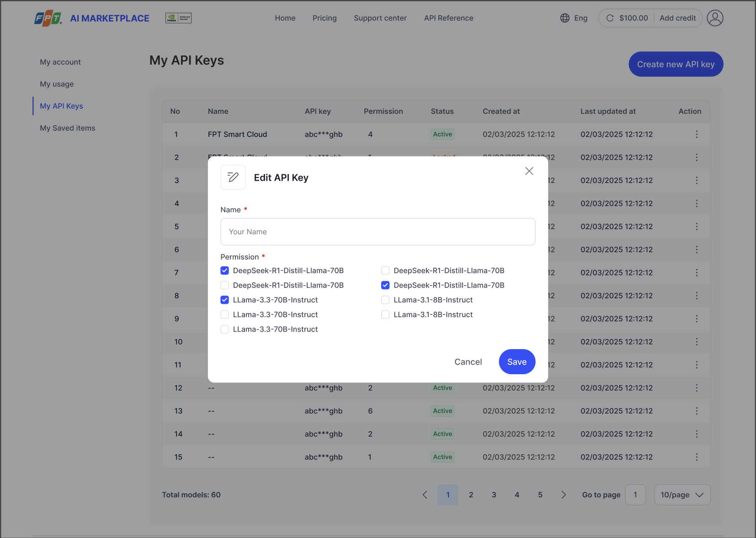Screen dimensions: 756x538
Task: Click the NVIDIA partner badge
Action: click(178, 18)
